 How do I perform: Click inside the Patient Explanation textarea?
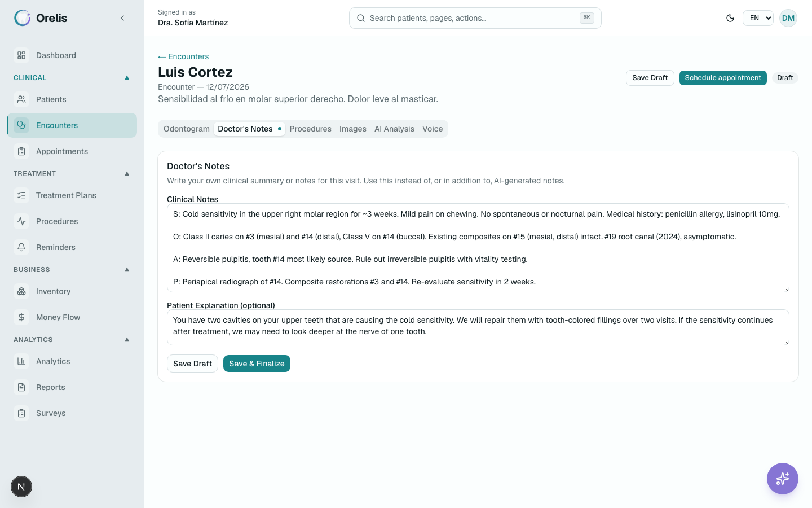coord(478,327)
